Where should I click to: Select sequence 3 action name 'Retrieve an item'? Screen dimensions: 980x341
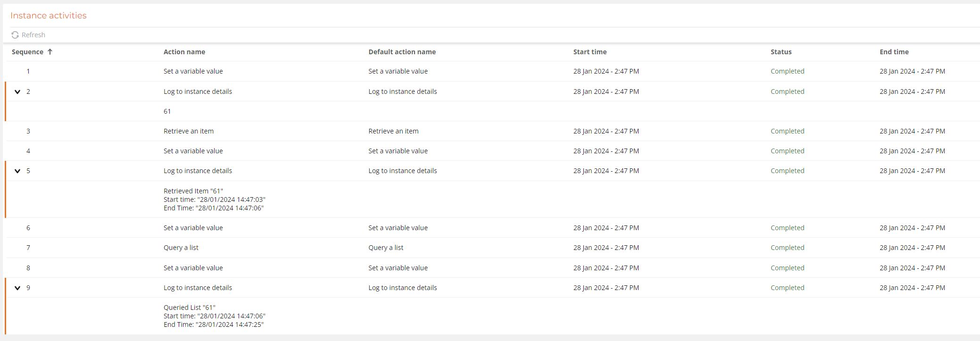pos(189,131)
